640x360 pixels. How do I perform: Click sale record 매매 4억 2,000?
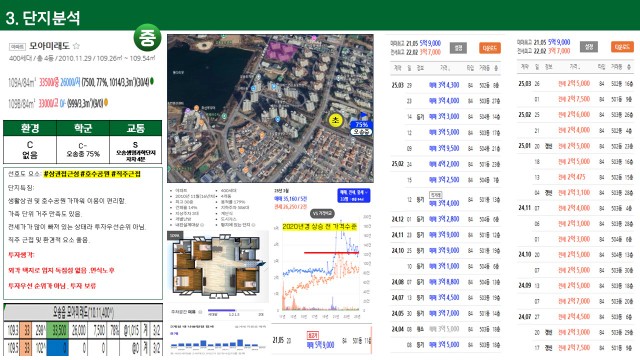tap(444, 164)
